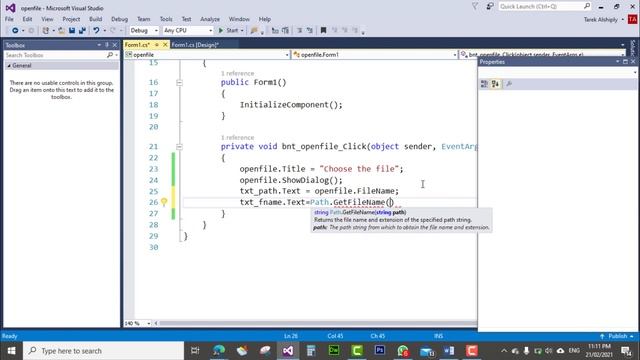Click the 1 reference link above bnt_openfile_Click
This screenshot has width=640, height=360.
[237, 138]
